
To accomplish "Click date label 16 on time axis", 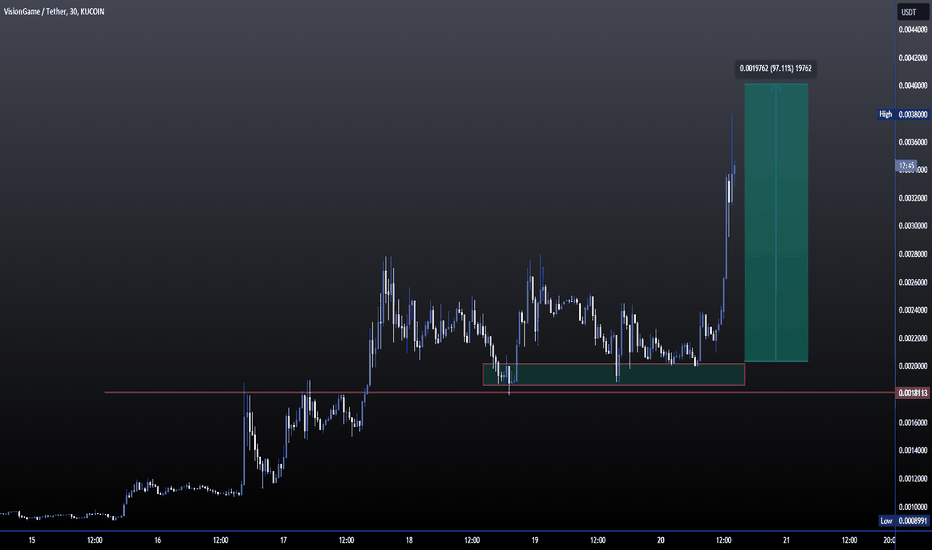I will click(x=158, y=540).
